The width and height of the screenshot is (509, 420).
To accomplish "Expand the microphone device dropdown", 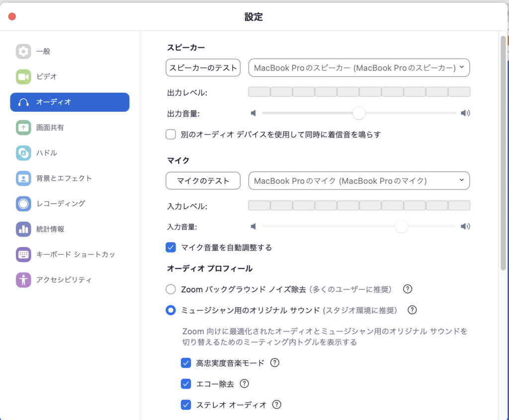I will pos(359,181).
